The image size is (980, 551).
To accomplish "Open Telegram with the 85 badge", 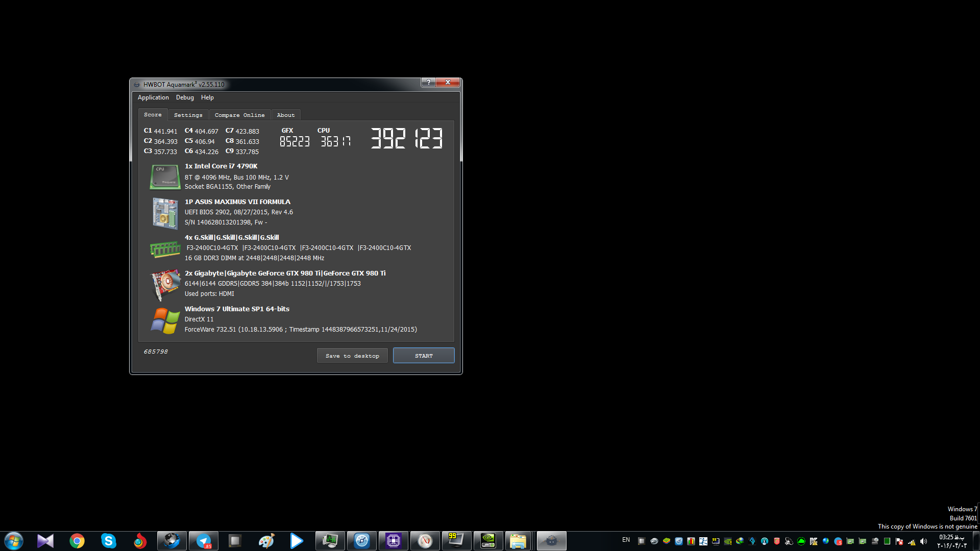I will 204,541.
